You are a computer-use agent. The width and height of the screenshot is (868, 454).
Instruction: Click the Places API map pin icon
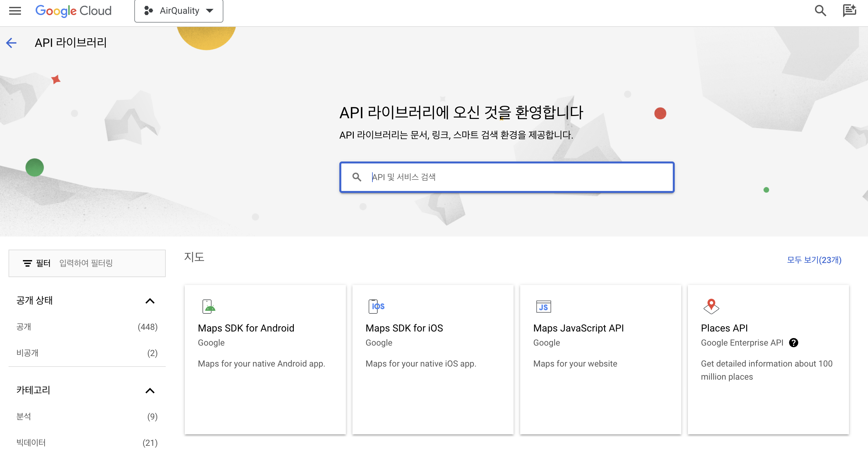point(711,306)
